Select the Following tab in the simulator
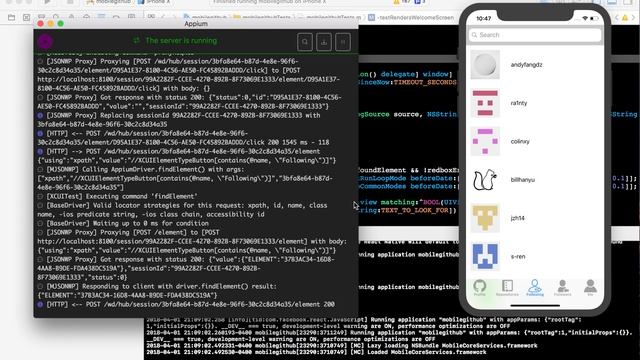Image resolution: width=640 pixels, height=360 pixels. coord(535,288)
